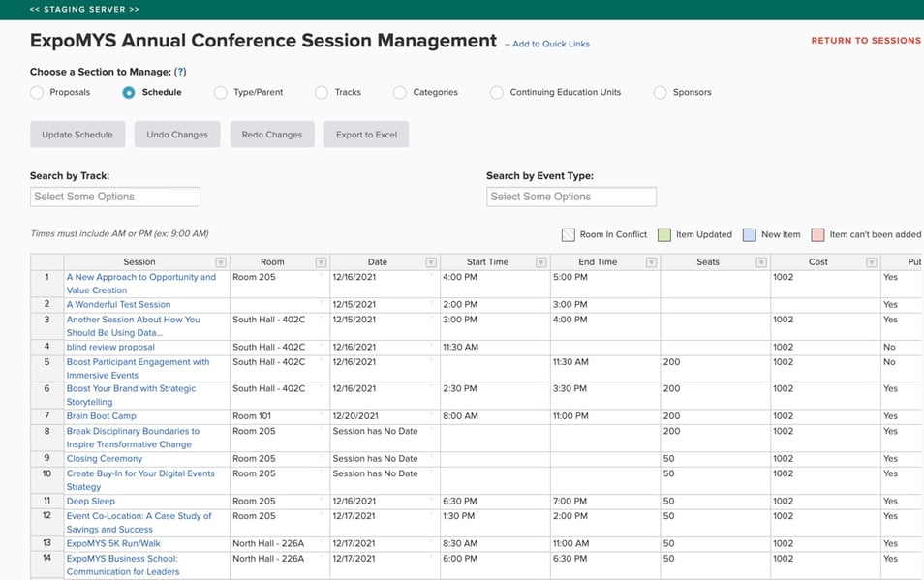Open the 'Deep Sleep' session link
The width and height of the screenshot is (924, 580).
click(x=91, y=502)
